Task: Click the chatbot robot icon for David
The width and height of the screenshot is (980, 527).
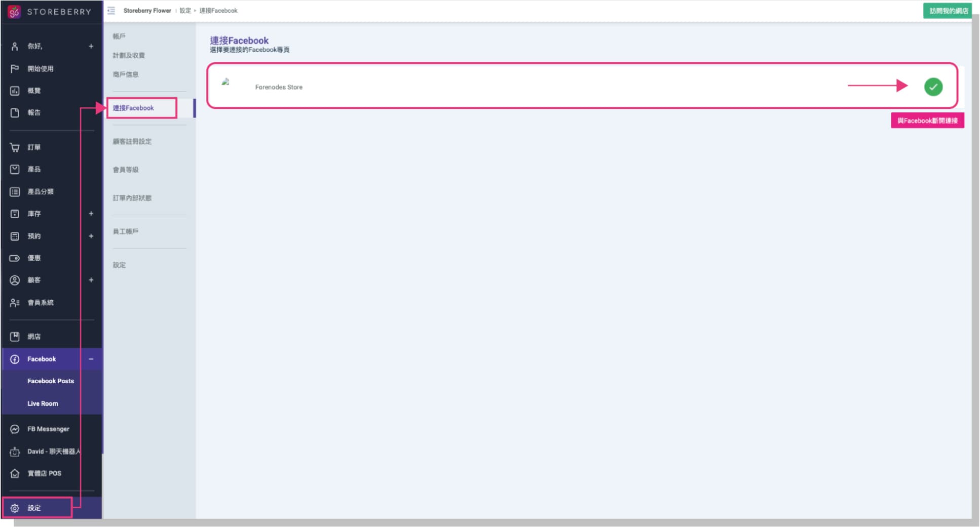Action: pyautogui.click(x=15, y=451)
